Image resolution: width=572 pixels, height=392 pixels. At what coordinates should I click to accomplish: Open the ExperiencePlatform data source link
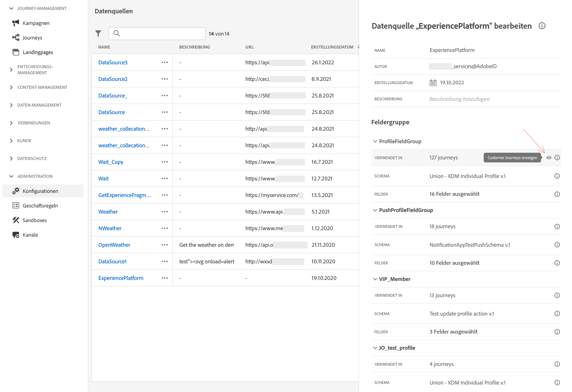pyautogui.click(x=121, y=278)
